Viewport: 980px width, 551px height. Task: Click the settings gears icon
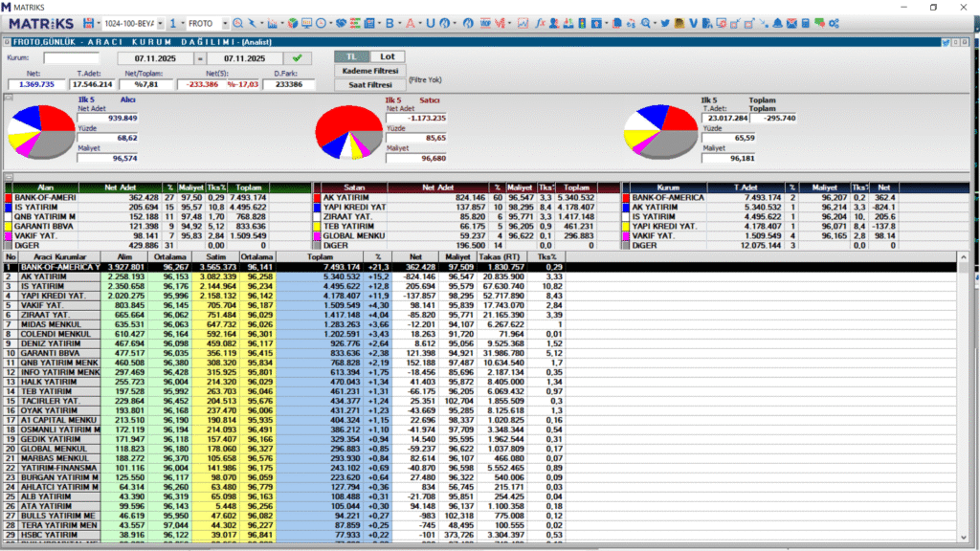click(834, 22)
